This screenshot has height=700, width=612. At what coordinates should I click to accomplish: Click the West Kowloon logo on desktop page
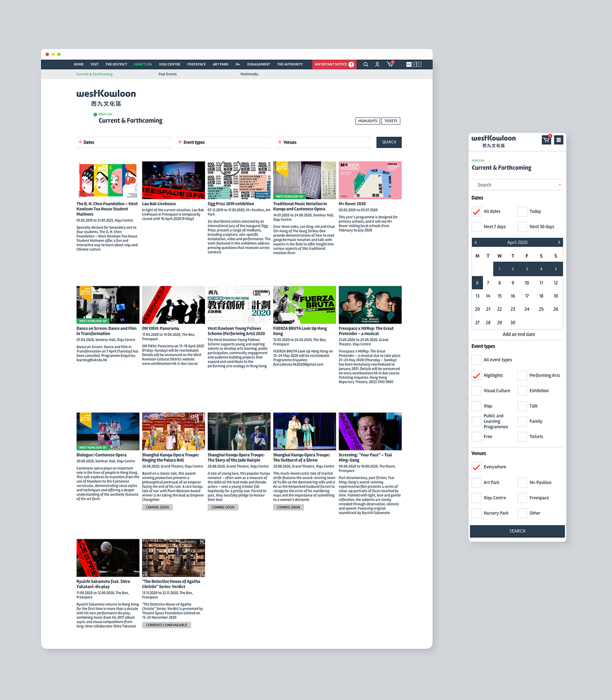106,97
